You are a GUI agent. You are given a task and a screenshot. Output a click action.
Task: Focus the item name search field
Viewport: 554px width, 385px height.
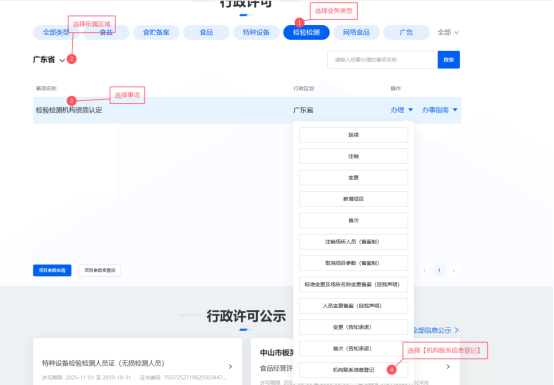pyautogui.click(x=382, y=60)
